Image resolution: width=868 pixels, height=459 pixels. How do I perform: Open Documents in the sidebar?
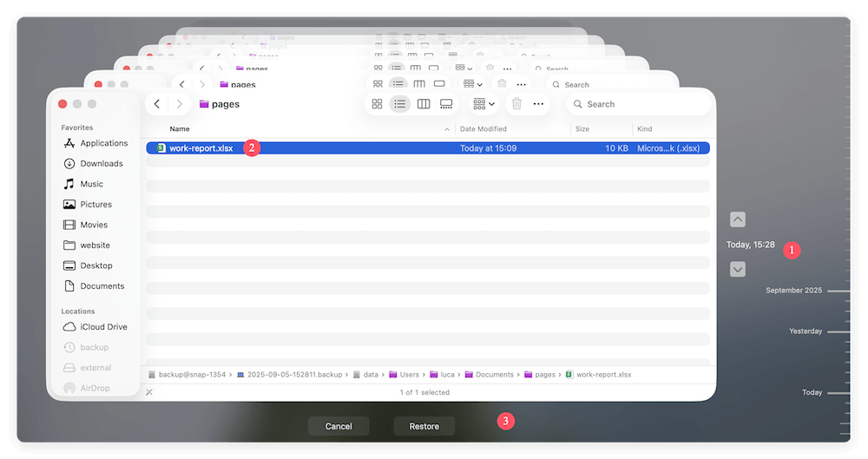point(95,286)
